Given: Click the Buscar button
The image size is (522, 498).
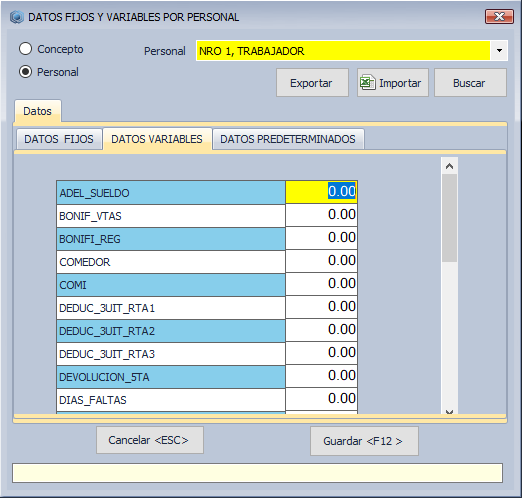Looking at the screenshot, I should 470,83.
